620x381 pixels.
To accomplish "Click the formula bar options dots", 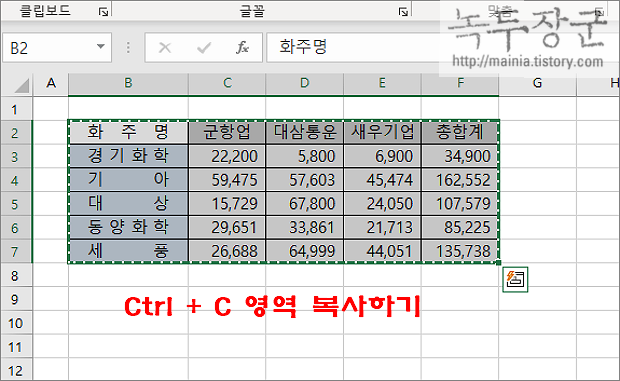I will tap(128, 48).
